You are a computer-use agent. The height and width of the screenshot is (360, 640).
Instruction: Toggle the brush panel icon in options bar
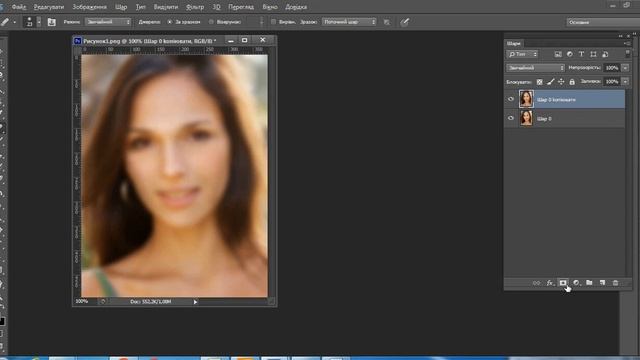pyautogui.click(x=51, y=22)
